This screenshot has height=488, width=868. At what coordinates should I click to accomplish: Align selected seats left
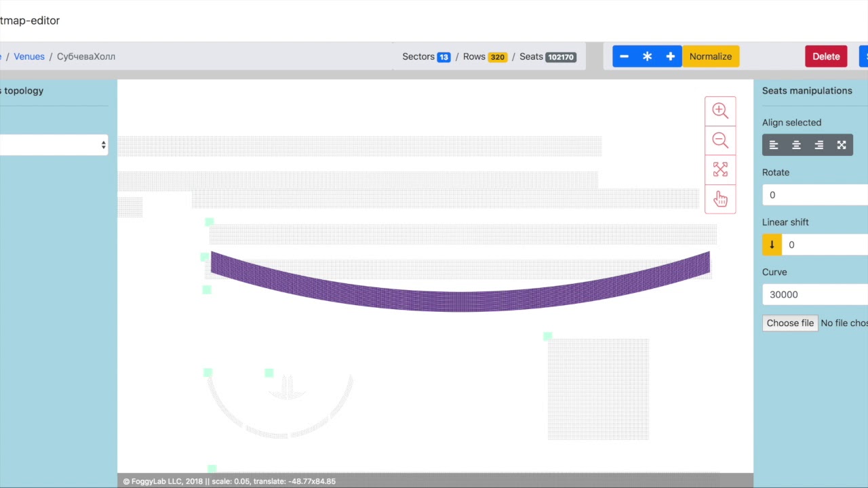[x=774, y=145]
